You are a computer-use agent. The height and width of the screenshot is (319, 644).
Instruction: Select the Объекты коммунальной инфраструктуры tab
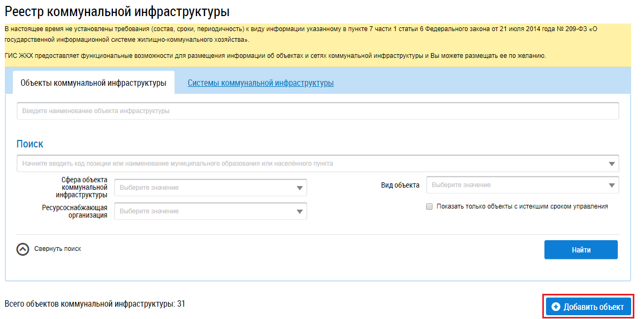[x=93, y=83]
